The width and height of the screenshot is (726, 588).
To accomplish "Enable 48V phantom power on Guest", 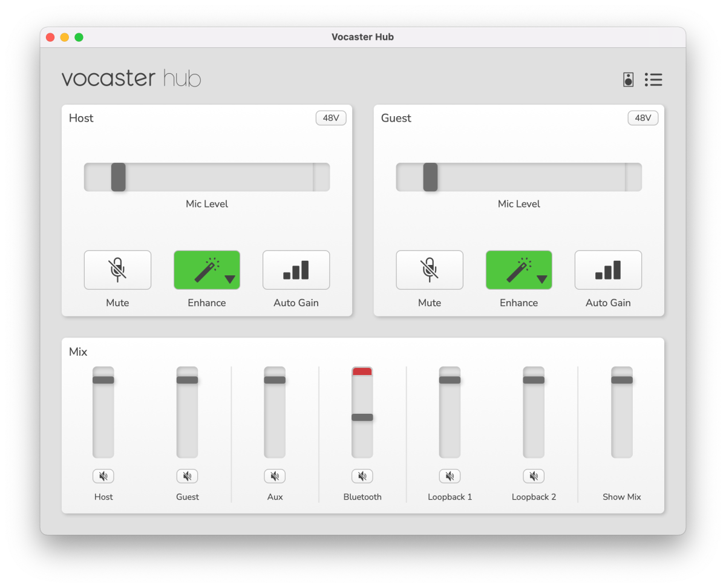I will pos(643,118).
